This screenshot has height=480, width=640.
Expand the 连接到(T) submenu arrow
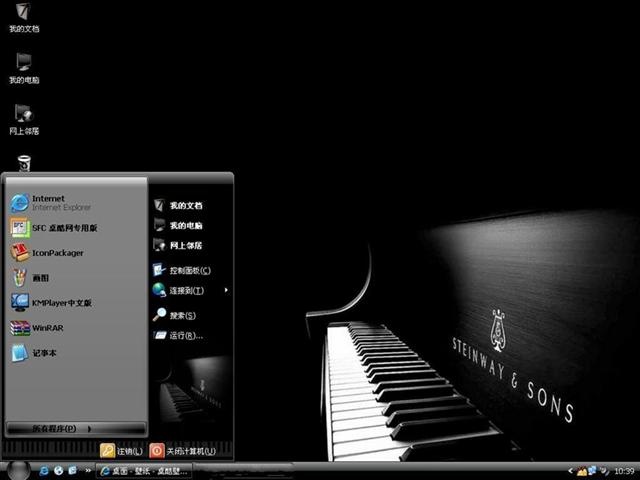pos(226,290)
